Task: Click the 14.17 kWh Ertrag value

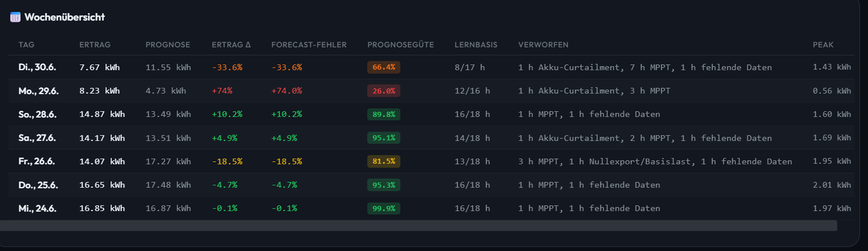Action: (x=102, y=138)
